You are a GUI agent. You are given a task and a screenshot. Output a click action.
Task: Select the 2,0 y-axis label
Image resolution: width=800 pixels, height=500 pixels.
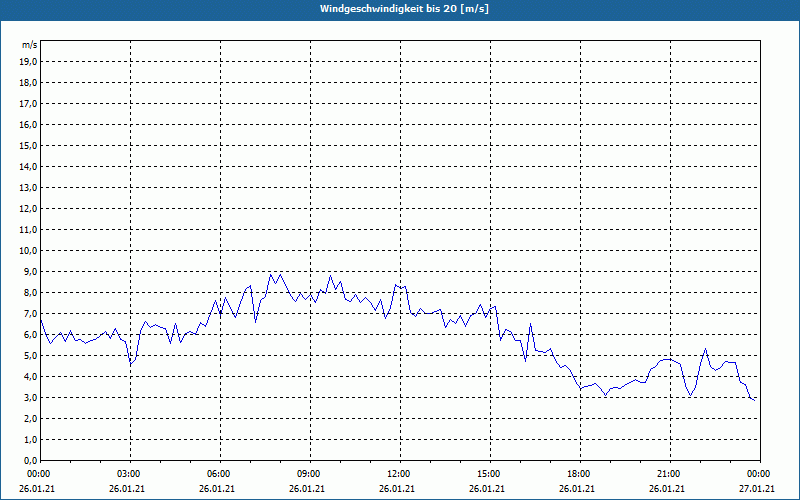pyautogui.click(x=30, y=418)
